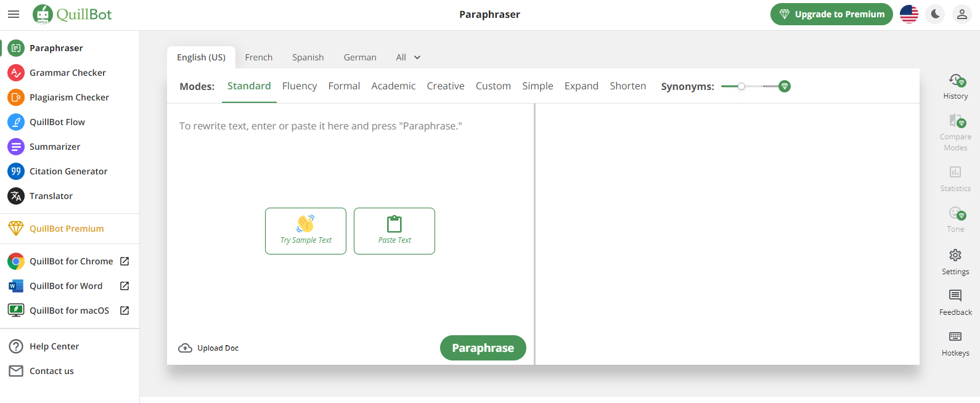
Task: Click the Chrome icon for QuillBot for Chrome
Action: 16,261
